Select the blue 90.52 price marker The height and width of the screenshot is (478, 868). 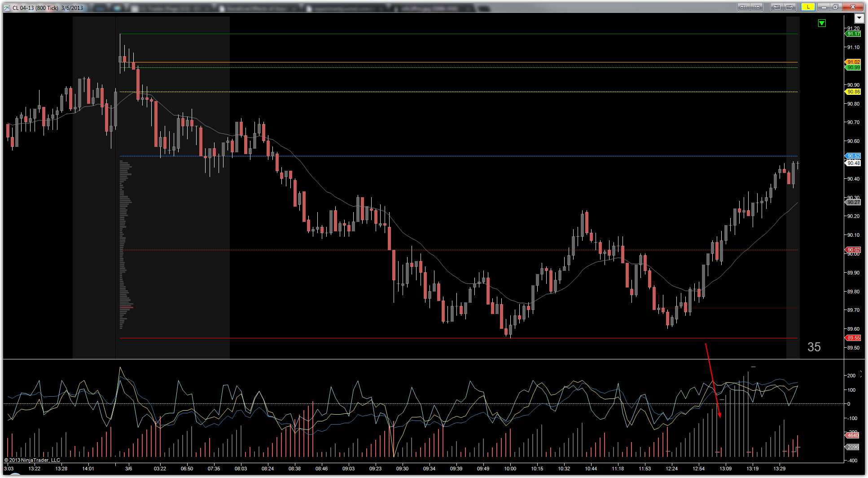tap(854, 156)
